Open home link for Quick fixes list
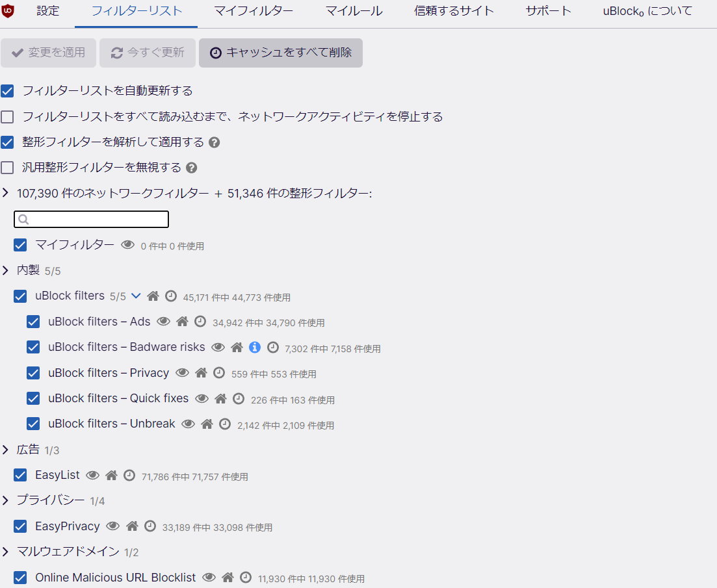This screenshot has height=588, width=717. [221, 398]
